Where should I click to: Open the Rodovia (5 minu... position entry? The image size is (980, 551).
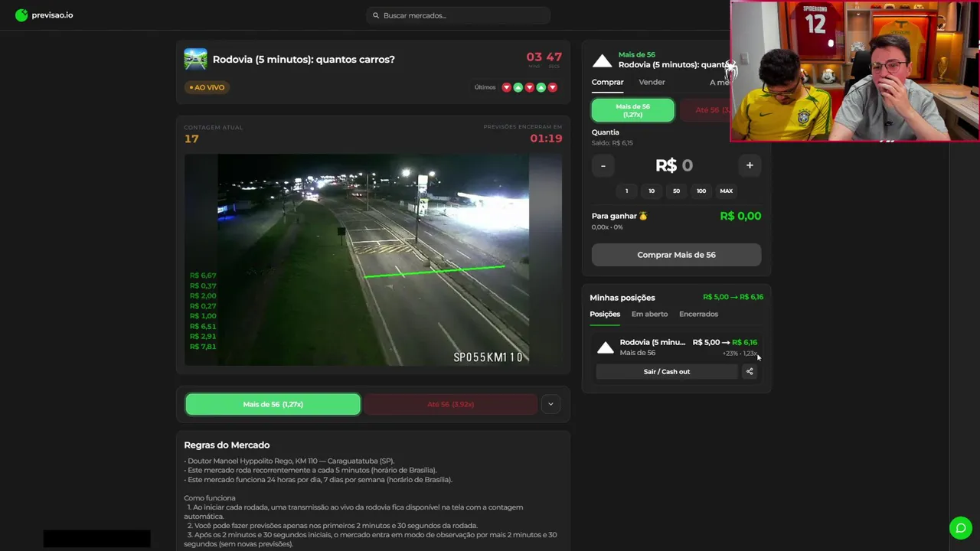tap(652, 342)
